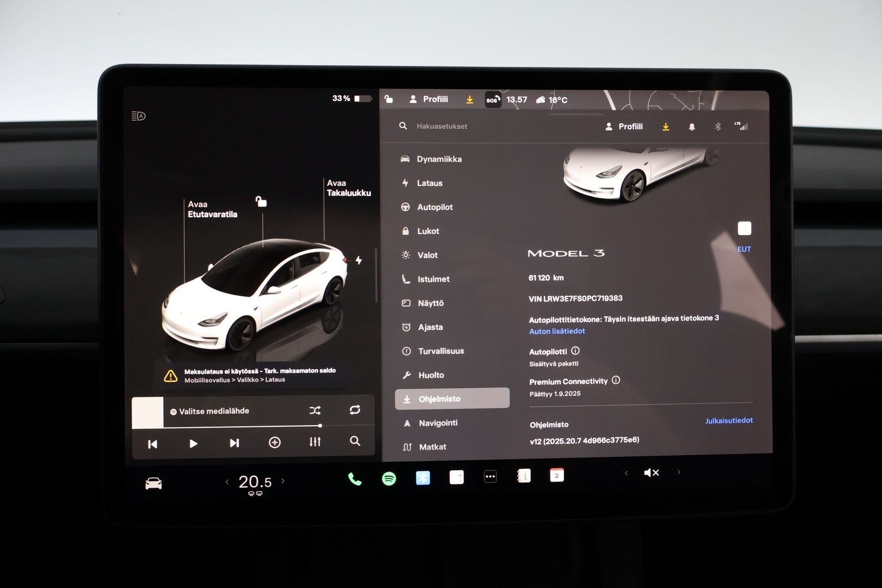Tap the white color swatch above EUT

(x=744, y=228)
